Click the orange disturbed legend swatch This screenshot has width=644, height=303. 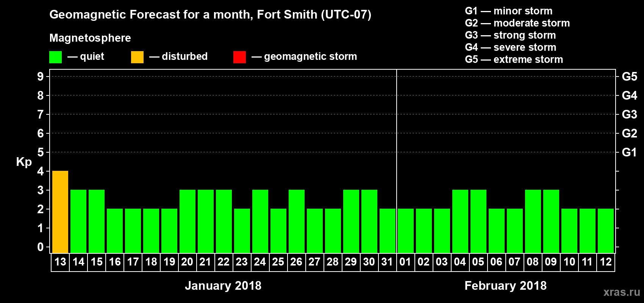point(137,57)
